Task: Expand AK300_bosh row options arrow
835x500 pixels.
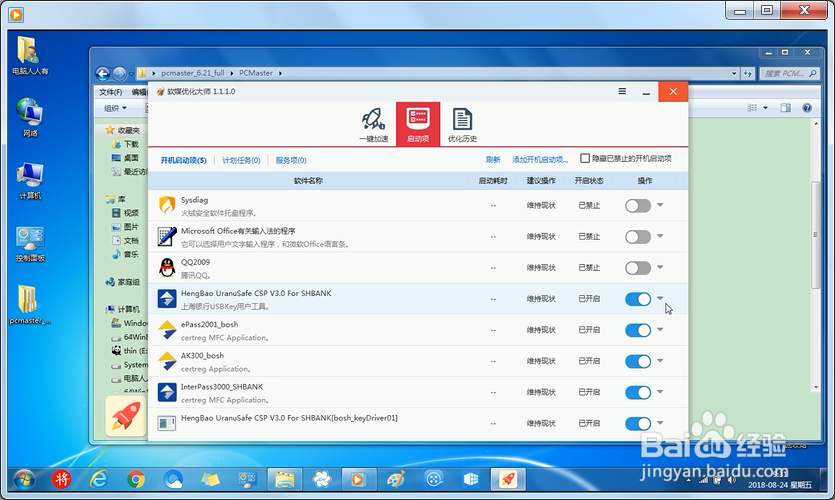Action: pos(660,360)
